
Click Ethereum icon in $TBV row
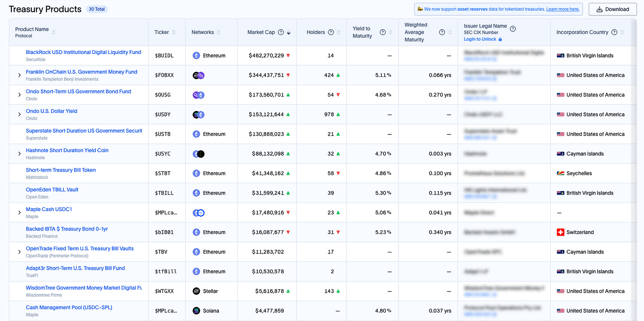coord(196,252)
